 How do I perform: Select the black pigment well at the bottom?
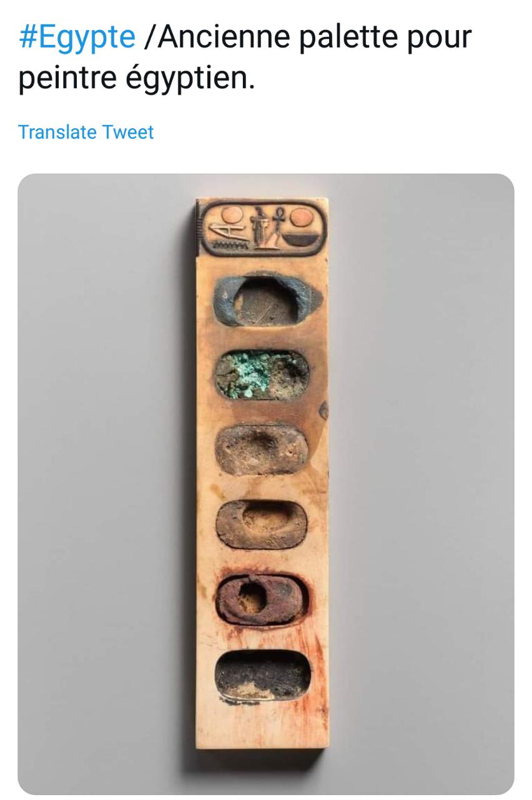pos(262,676)
